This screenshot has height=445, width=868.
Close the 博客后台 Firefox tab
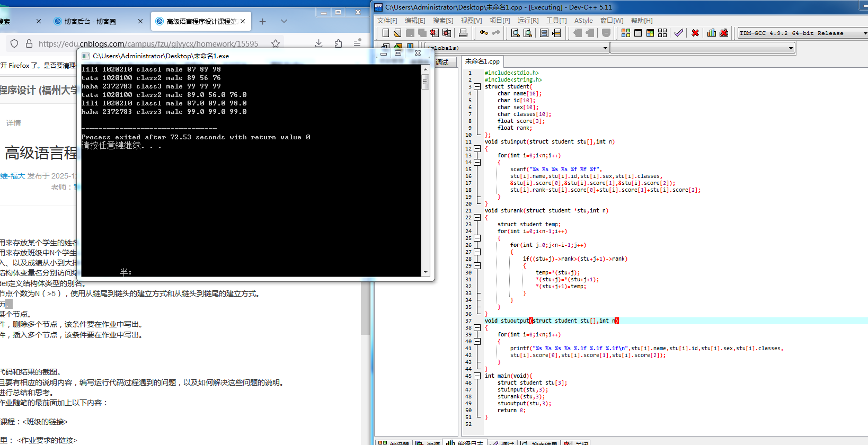point(140,21)
